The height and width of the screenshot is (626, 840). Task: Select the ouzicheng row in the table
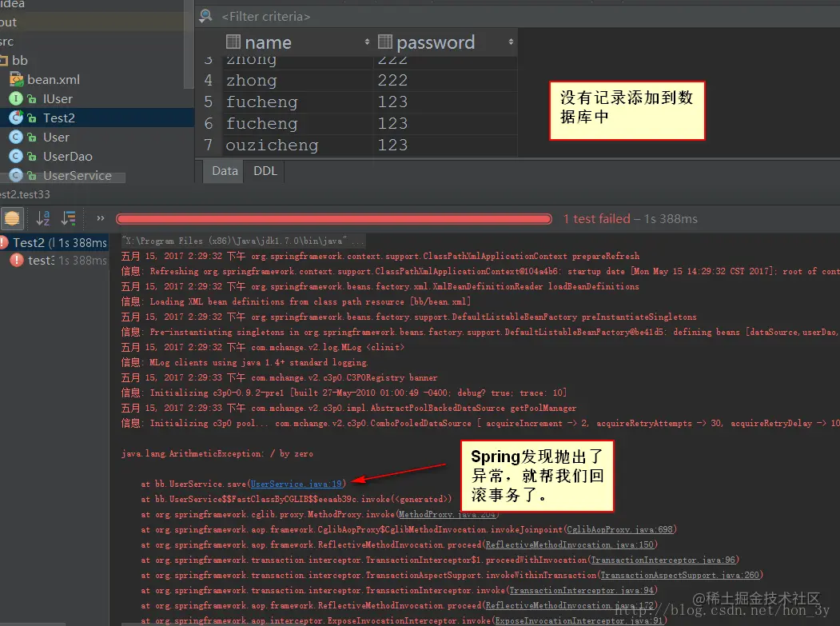pyautogui.click(x=356, y=146)
